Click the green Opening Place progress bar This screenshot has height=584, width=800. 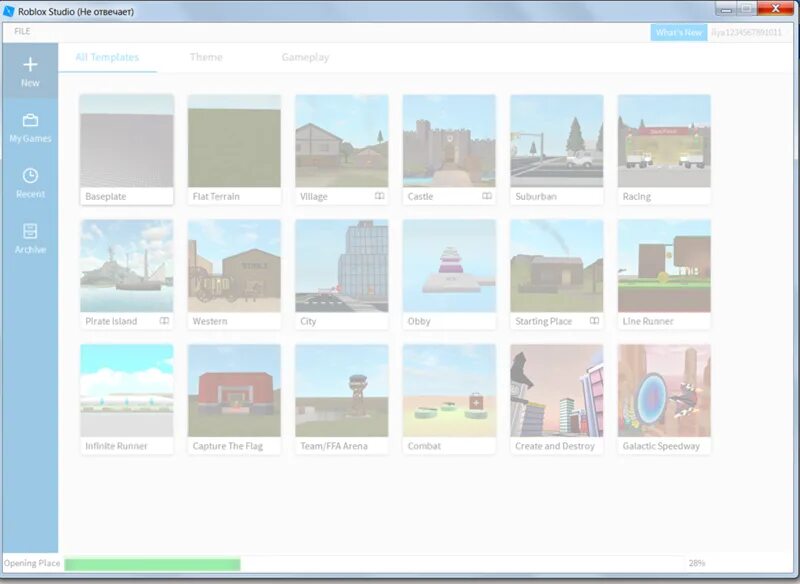[153, 564]
